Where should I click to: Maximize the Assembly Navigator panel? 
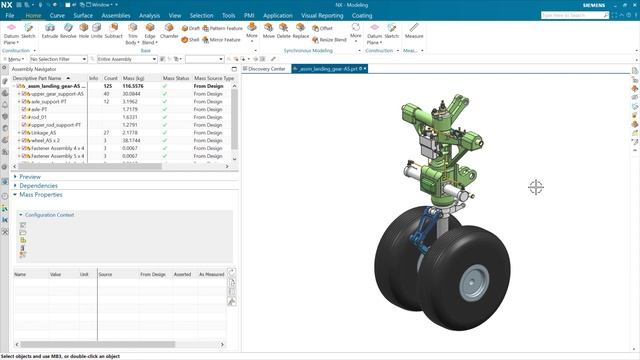point(234,69)
